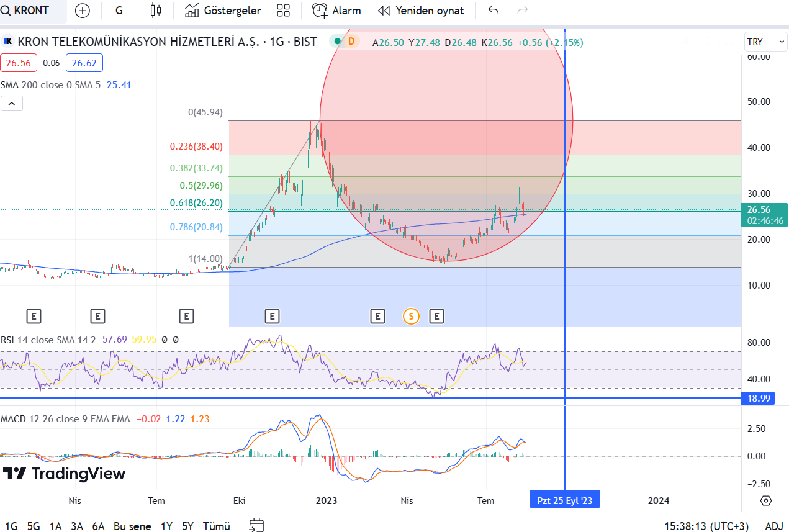The width and height of the screenshot is (789, 532).
Task: Click the 18.99 RSI price label
Action: pyautogui.click(x=757, y=399)
